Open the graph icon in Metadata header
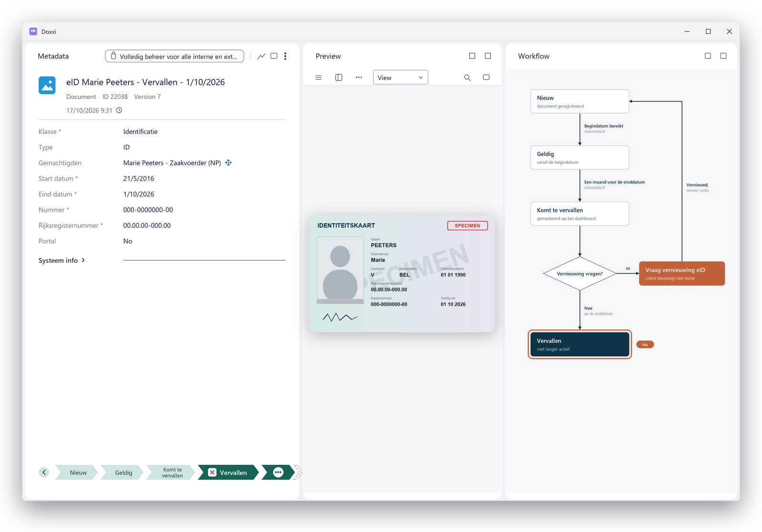 (x=261, y=56)
